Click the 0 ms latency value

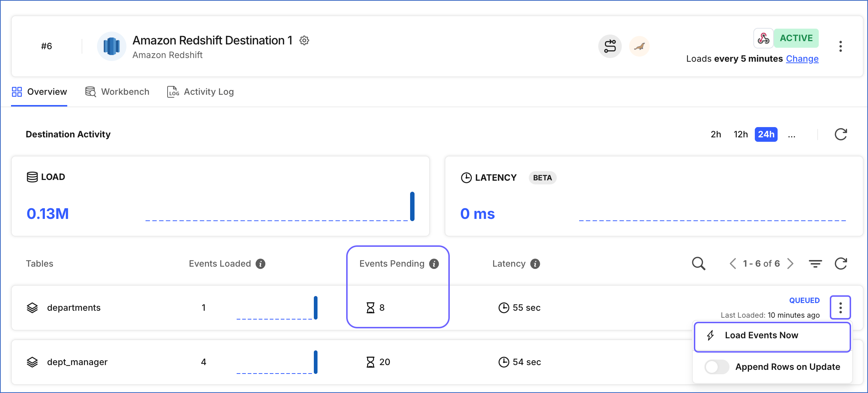point(477,214)
